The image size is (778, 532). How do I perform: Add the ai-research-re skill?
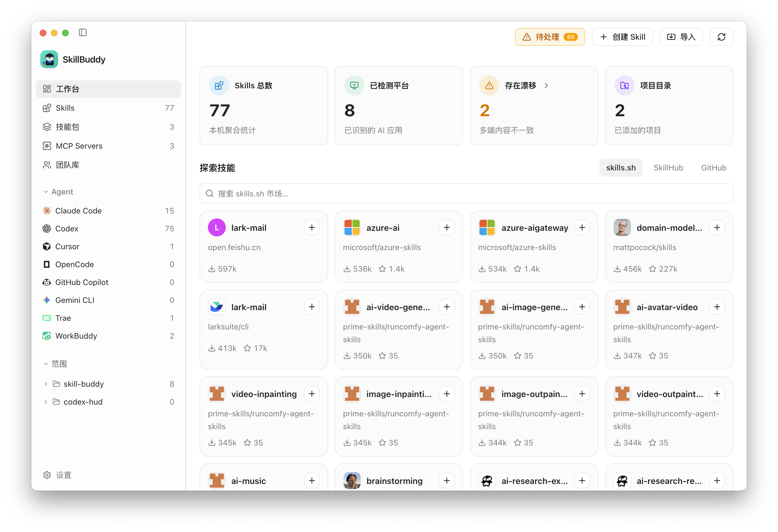click(717, 481)
